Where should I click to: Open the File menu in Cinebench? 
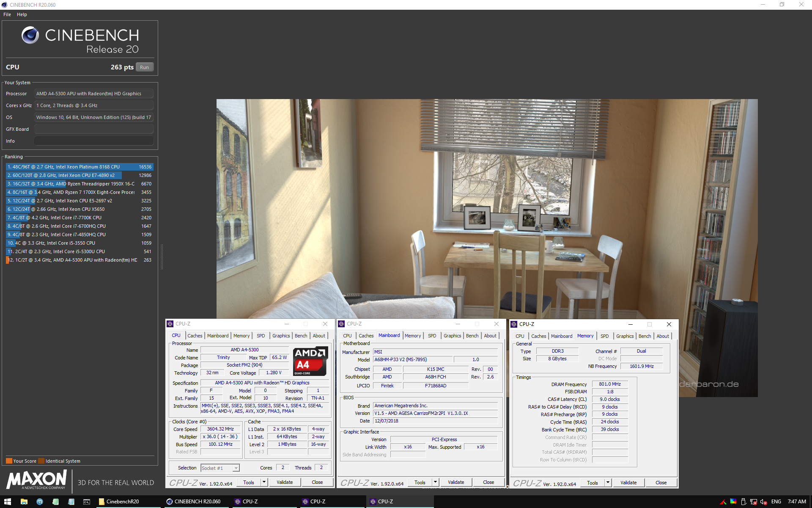pyautogui.click(x=7, y=14)
